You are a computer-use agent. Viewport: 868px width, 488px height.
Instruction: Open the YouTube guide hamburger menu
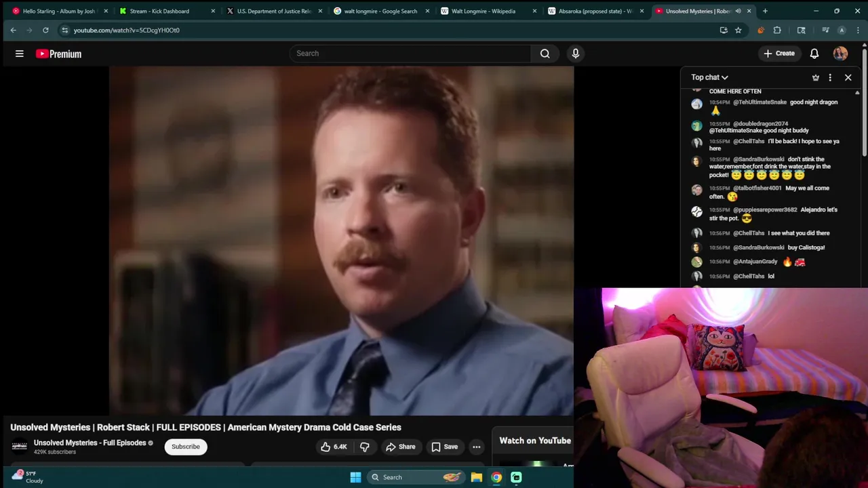pos(20,54)
